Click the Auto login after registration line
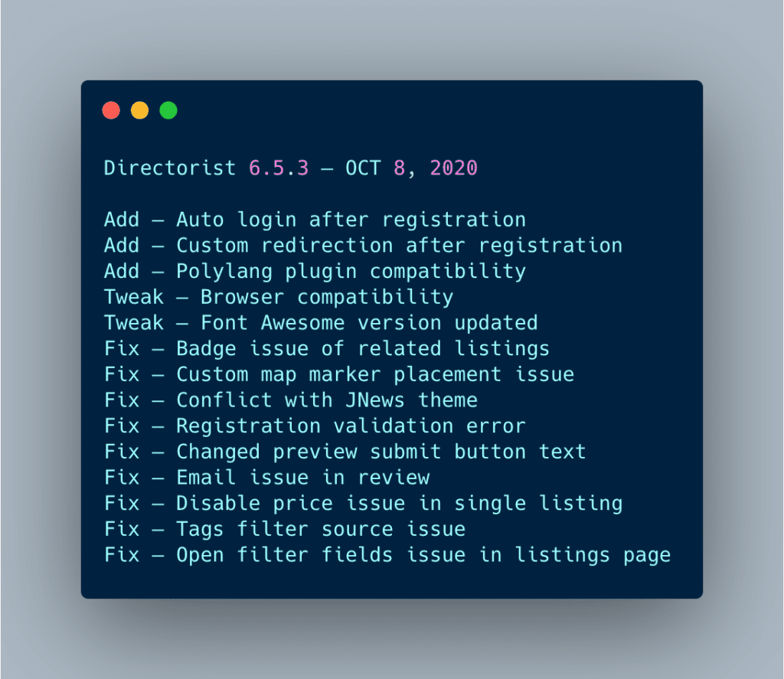784x679 pixels. click(315, 220)
